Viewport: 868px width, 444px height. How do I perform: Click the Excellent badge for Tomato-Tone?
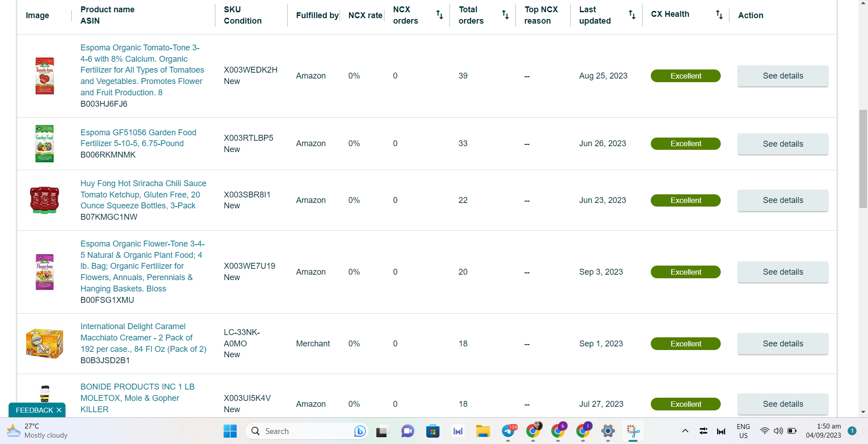685,76
